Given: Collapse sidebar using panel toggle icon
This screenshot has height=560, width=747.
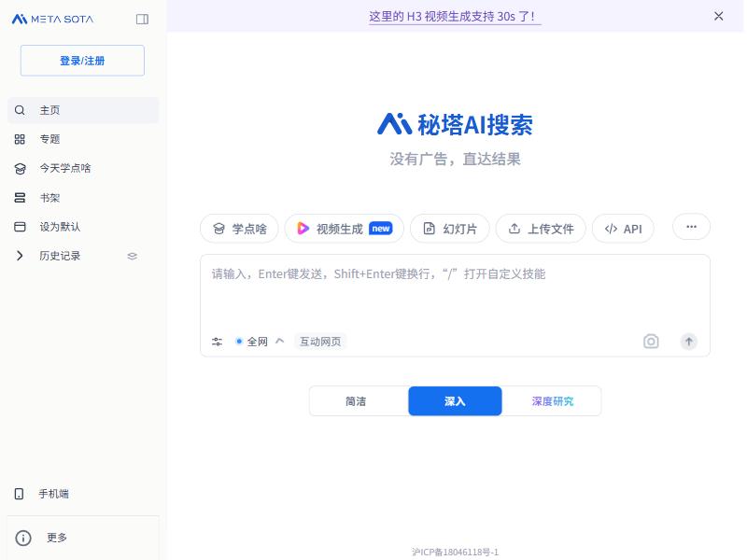Looking at the screenshot, I should coord(142,19).
